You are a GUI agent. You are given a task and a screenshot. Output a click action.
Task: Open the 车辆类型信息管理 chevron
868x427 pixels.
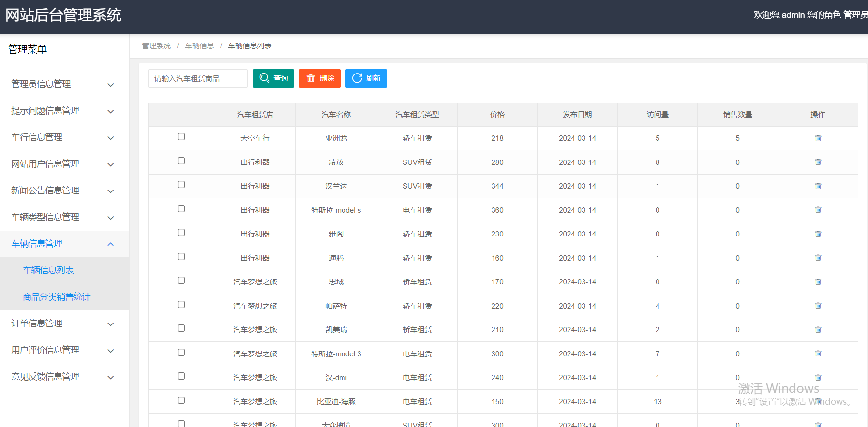point(111,218)
